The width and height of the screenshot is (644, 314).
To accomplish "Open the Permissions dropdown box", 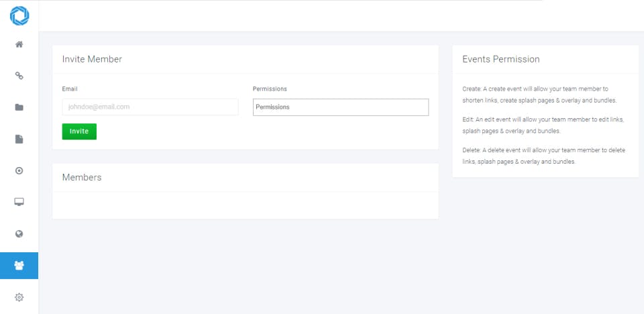I will [340, 107].
